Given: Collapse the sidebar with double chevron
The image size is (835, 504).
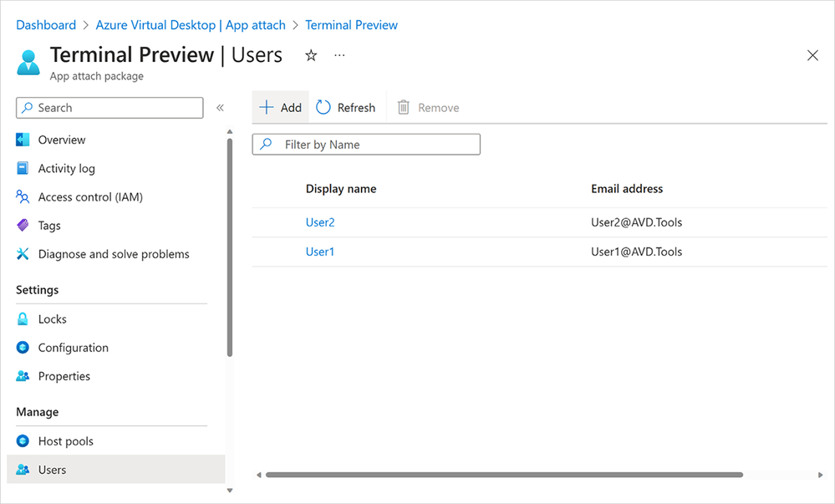Looking at the screenshot, I should (x=220, y=108).
